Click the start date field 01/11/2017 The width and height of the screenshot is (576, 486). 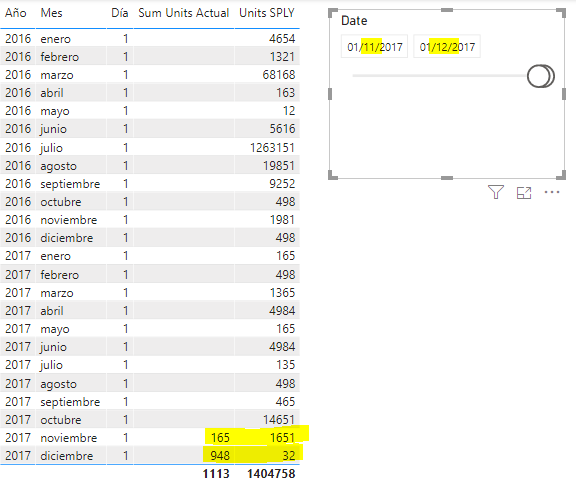click(374, 47)
